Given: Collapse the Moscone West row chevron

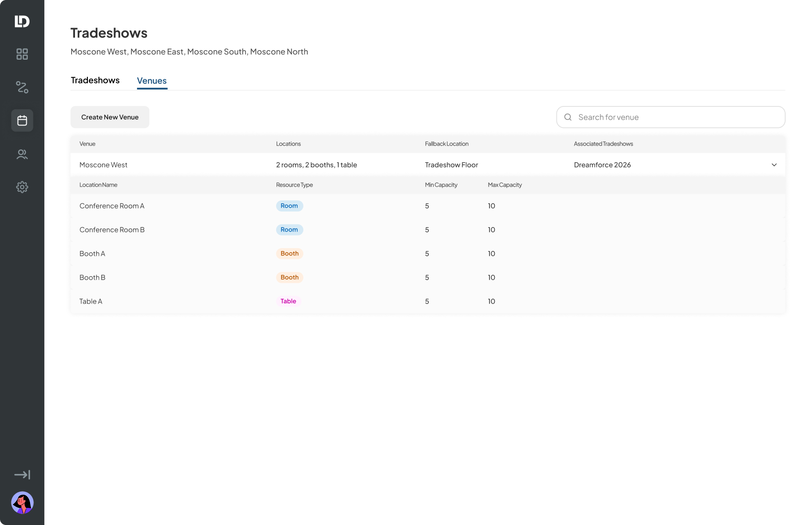Looking at the screenshot, I should click(774, 165).
